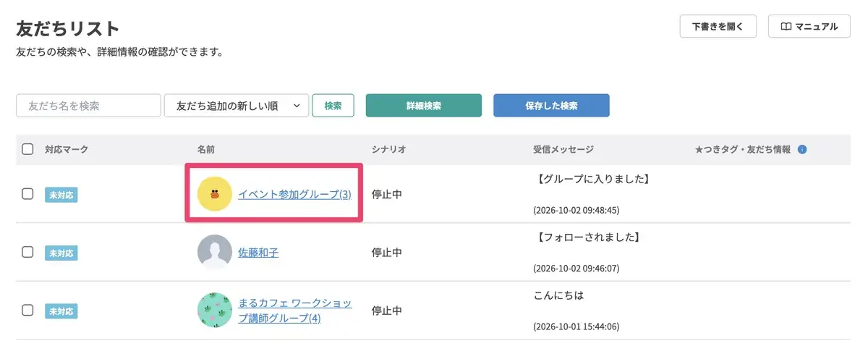The image size is (868, 341).
Task: Open 保存した検索 saved searches
Action: [551, 106]
